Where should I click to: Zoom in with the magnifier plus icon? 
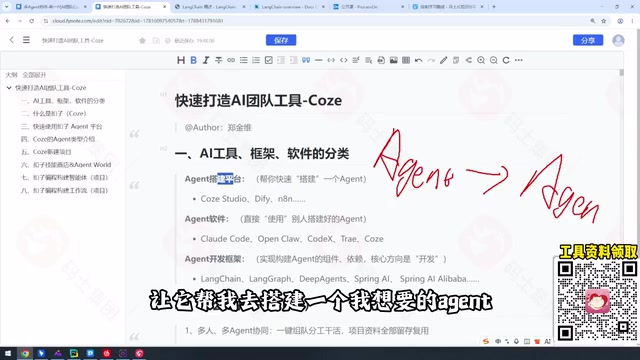(x=481, y=60)
